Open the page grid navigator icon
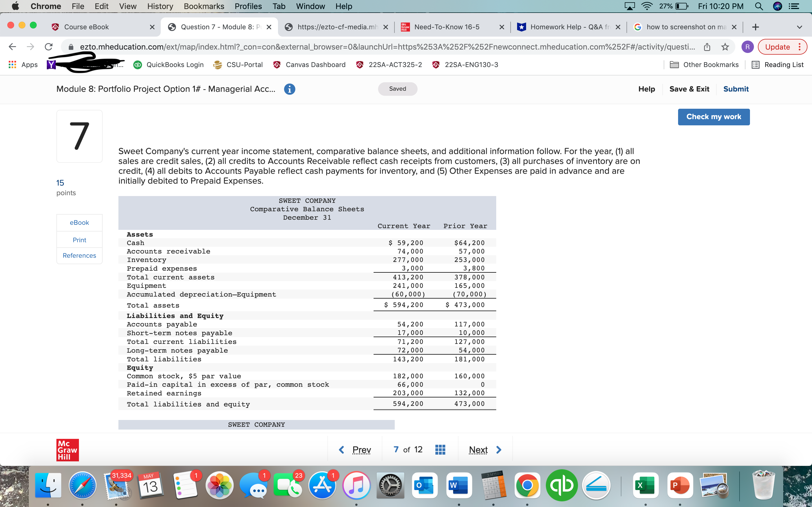Viewport: 812px width, 507px height. 440,449
